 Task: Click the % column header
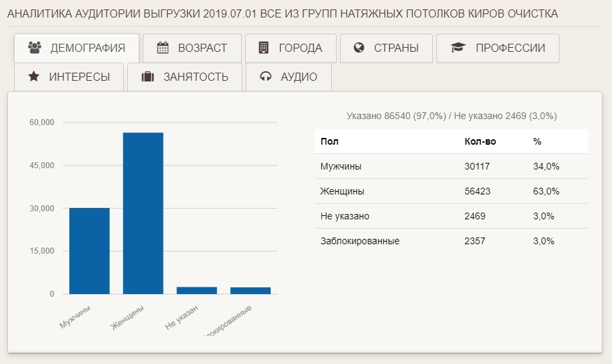[537, 141]
